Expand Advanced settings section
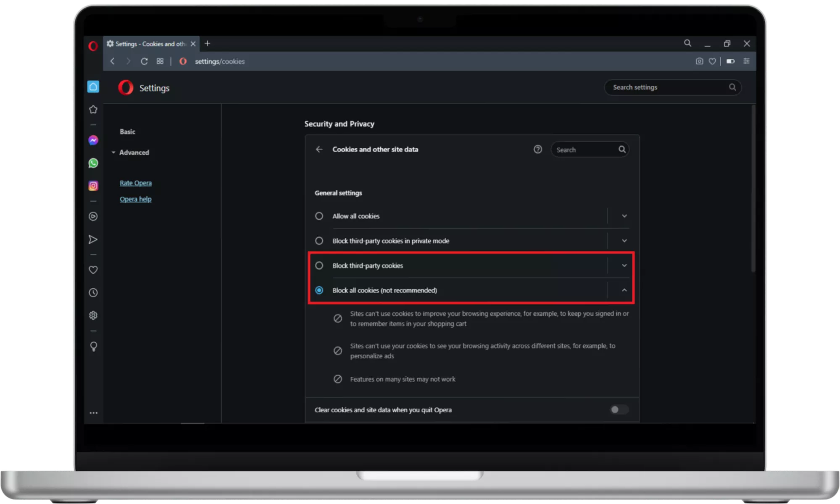840x504 pixels. [x=134, y=152]
